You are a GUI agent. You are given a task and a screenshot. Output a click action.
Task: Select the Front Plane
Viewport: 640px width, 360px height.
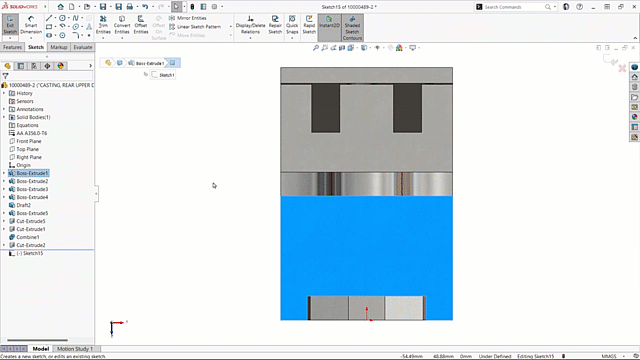(25, 141)
